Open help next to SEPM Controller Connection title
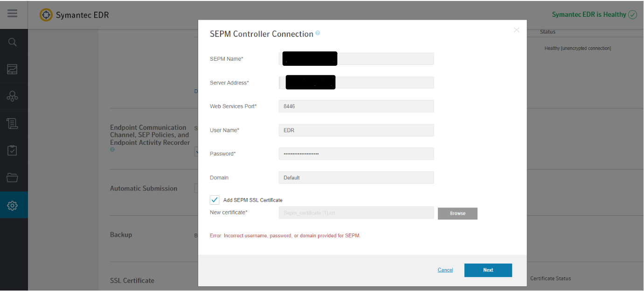Screen dimensions: 644x291 (318, 33)
